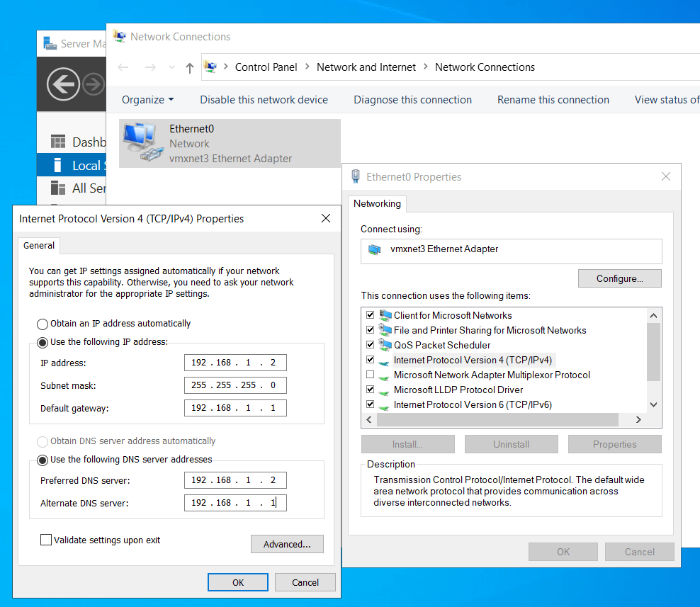Switch to the Networking tab
The width and height of the screenshot is (700, 607).
click(377, 203)
